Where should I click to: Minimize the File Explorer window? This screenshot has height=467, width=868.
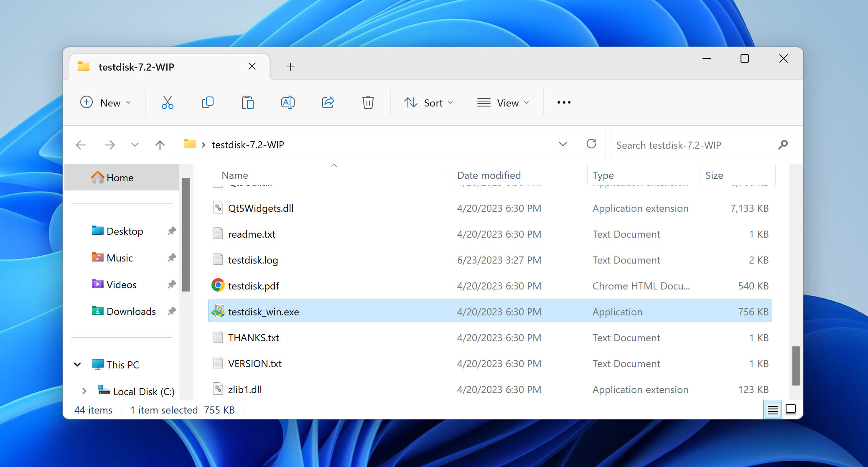pos(707,58)
